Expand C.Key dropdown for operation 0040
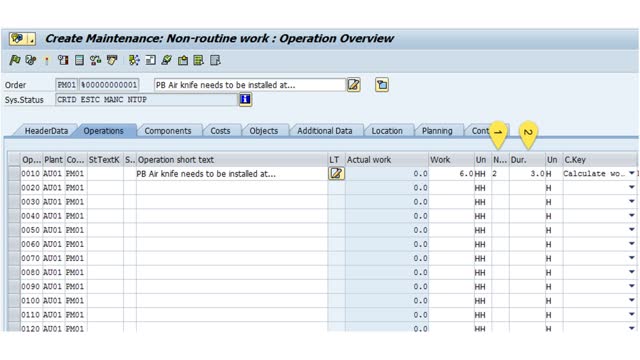The image size is (640, 360). (x=631, y=216)
